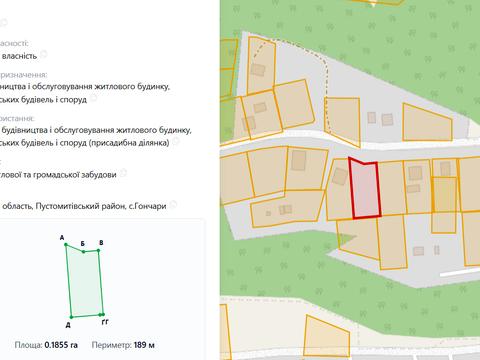Click the 'Периметр:' label
This screenshot has width=480, height=360.
[112, 345]
